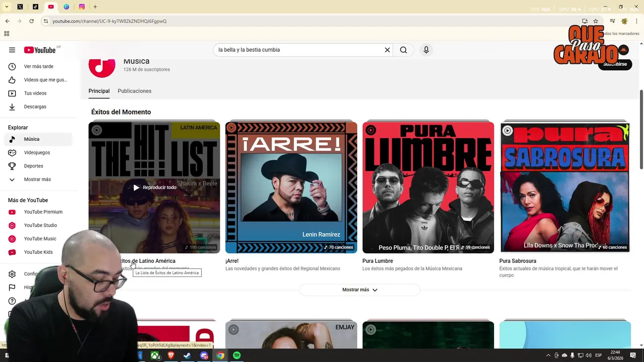Reload the current page
This screenshot has height=362, width=644.
(31, 21)
